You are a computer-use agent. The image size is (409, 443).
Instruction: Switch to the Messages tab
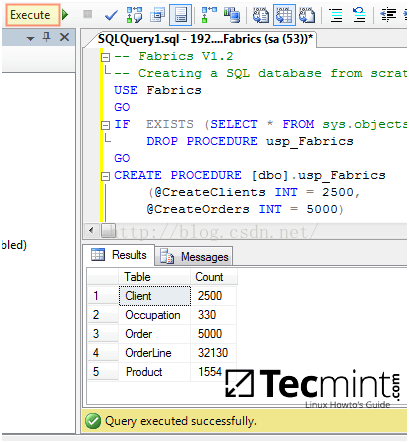point(194,257)
